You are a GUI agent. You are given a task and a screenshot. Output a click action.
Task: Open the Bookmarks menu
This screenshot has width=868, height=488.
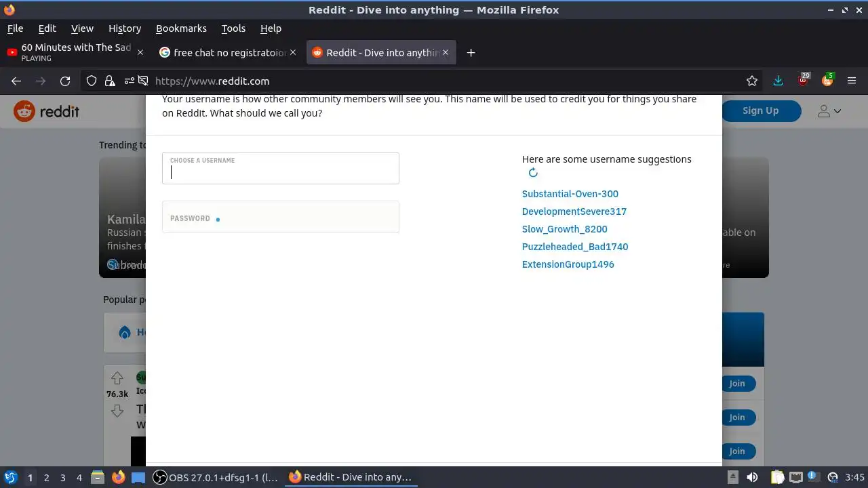[181, 28]
